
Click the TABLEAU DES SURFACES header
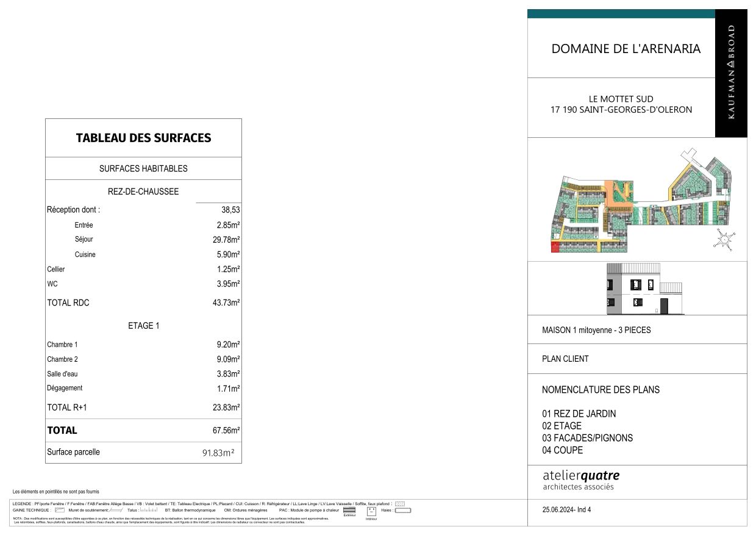[x=143, y=138]
